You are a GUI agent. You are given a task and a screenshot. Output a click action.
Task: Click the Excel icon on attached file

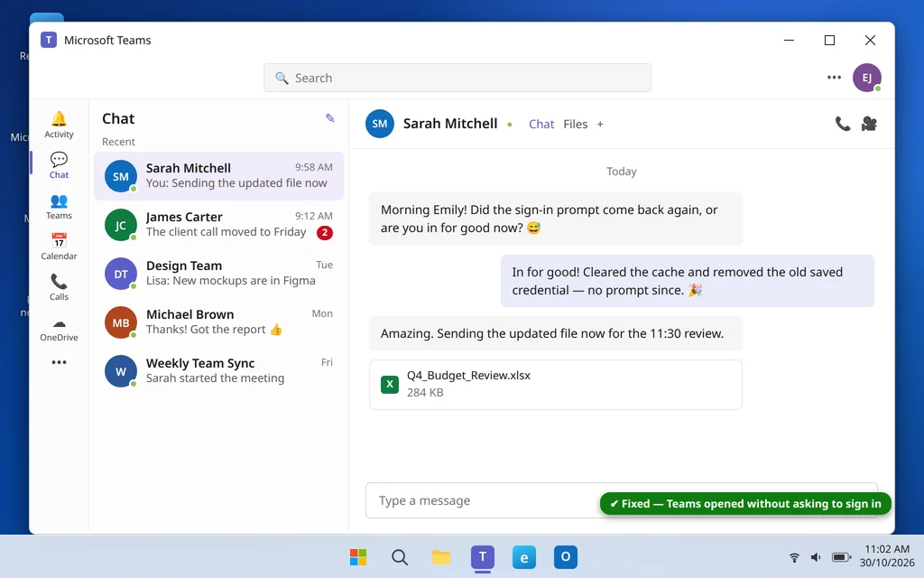[390, 385]
